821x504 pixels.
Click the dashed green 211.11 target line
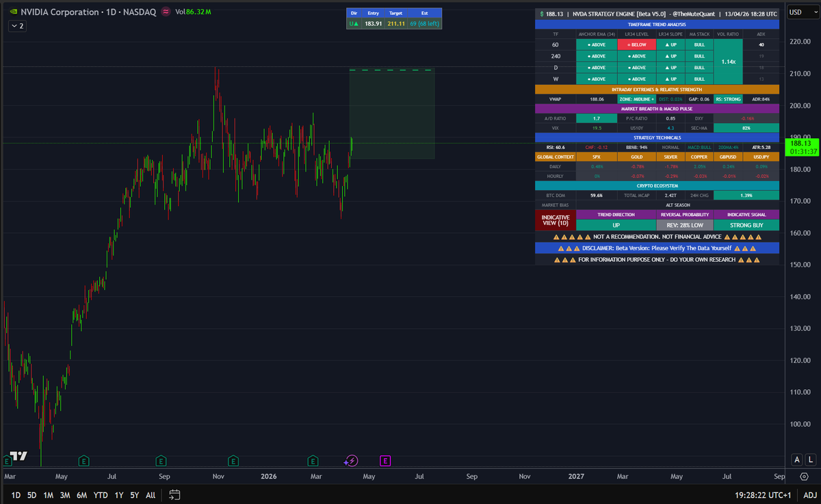coord(391,70)
